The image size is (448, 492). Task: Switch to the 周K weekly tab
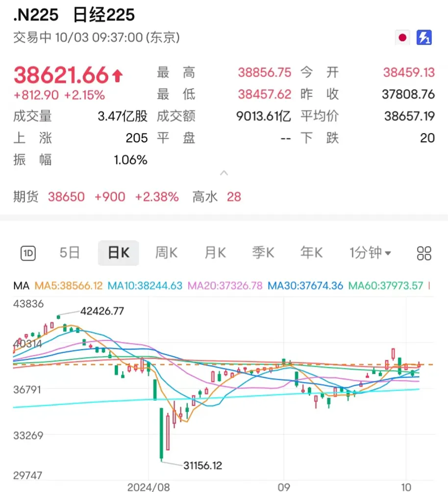(x=166, y=252)
